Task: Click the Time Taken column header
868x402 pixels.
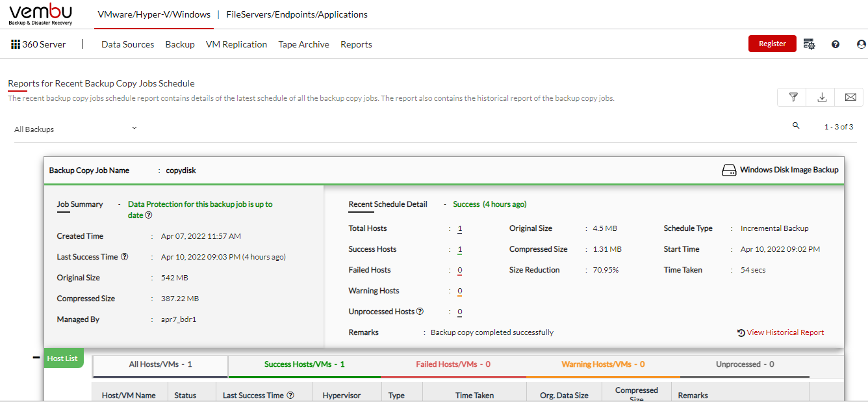Action: point(474,395)
